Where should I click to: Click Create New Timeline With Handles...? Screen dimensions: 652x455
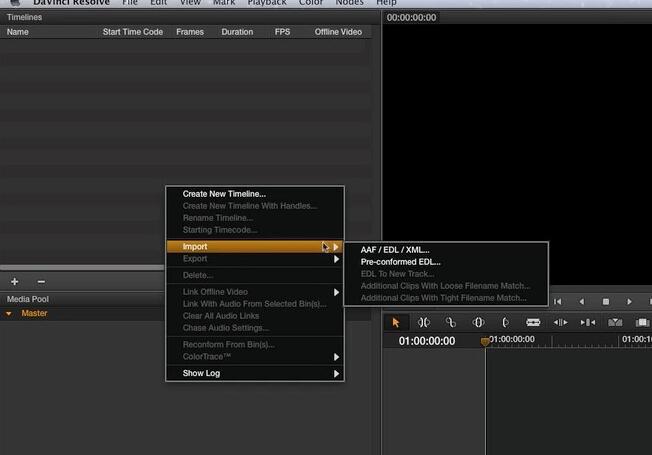250,206
